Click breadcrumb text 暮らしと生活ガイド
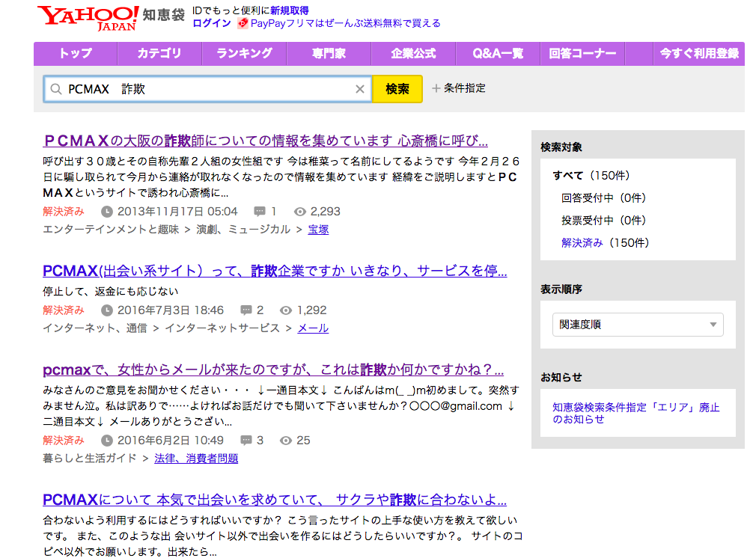 [x=90, y=459]
